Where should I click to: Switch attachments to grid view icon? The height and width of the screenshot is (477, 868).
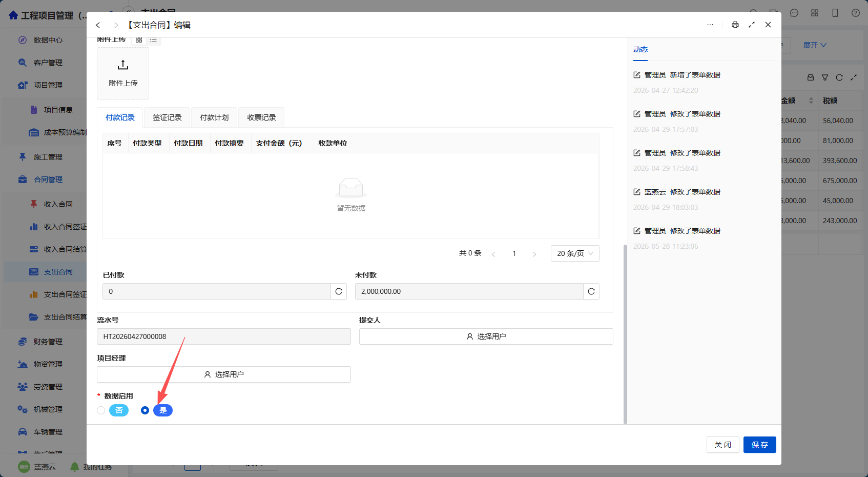click(x=139, y=40)
